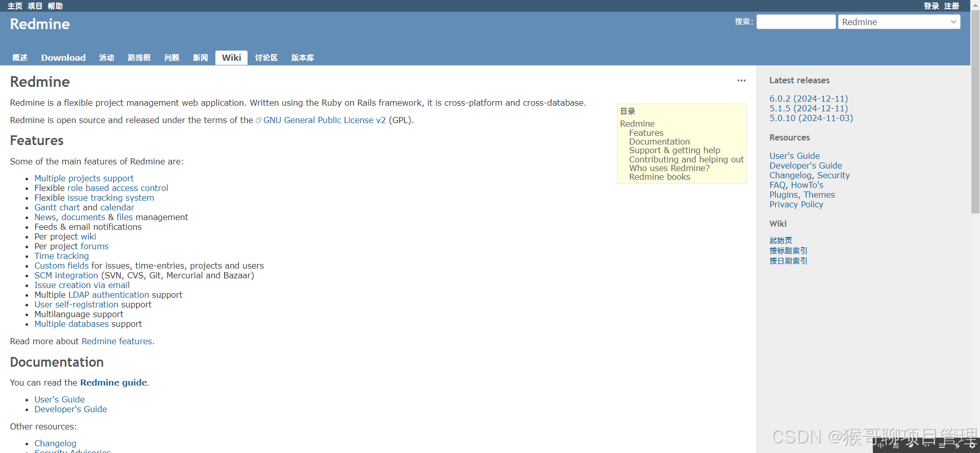This screenshot has width=980, height=453.
Task: Focus the 搜索 search input field
Action: (796, 22)
